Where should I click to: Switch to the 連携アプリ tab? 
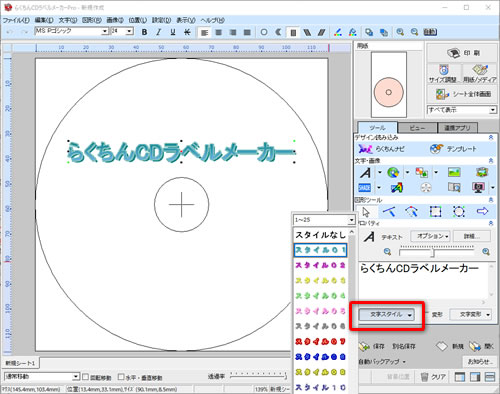point(457,128)
